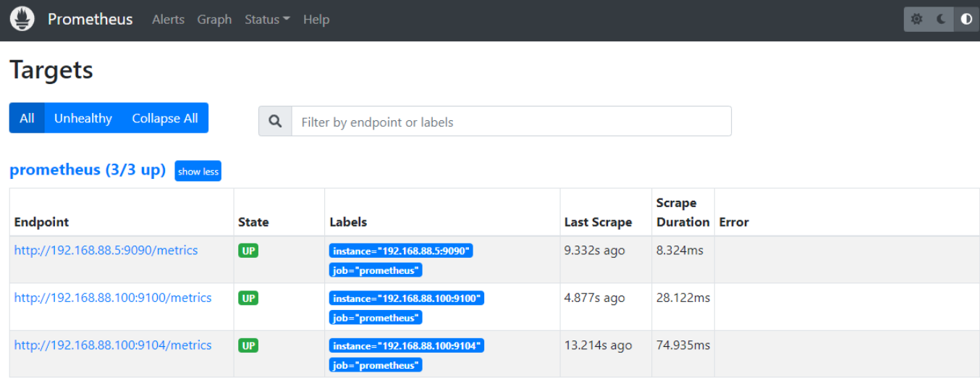Click the State column header
The height and width of the screenshot is (381, 980).
pyautogui.click(x=253, y=222)
